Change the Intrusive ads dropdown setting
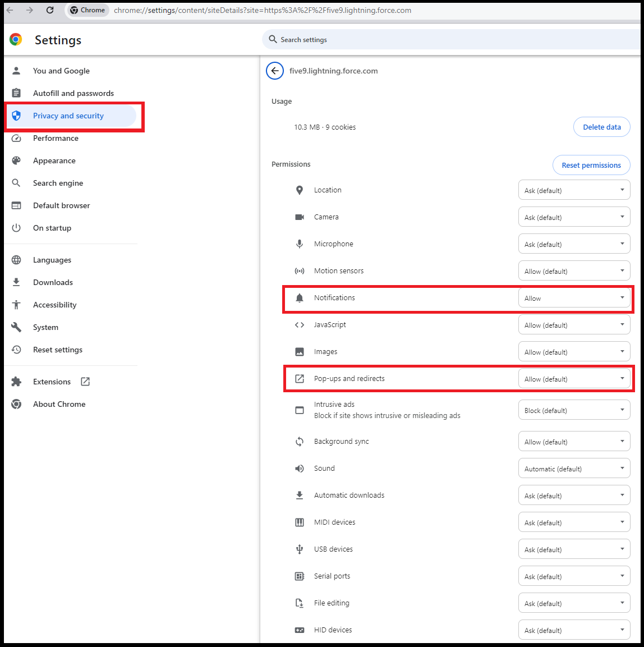The image size is (644, 647). tap(573, 410)
